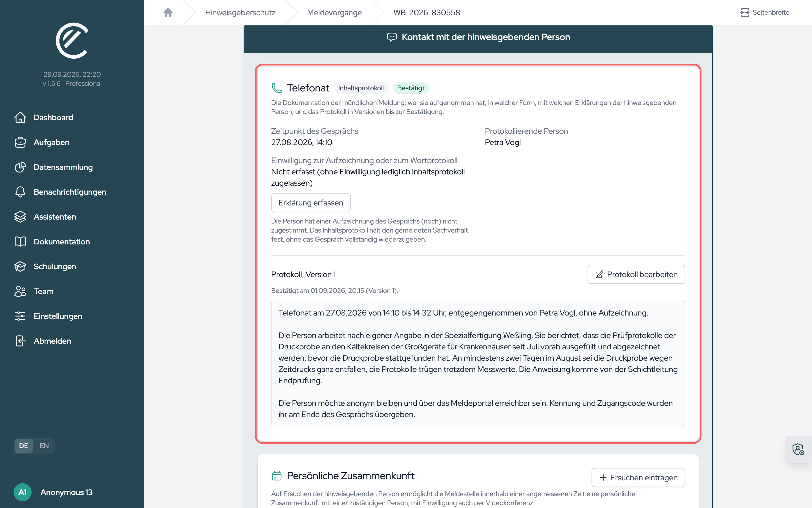Click the Inhaltsprotokoll badge
Screen dimensions: 812x508
[361, 88]
